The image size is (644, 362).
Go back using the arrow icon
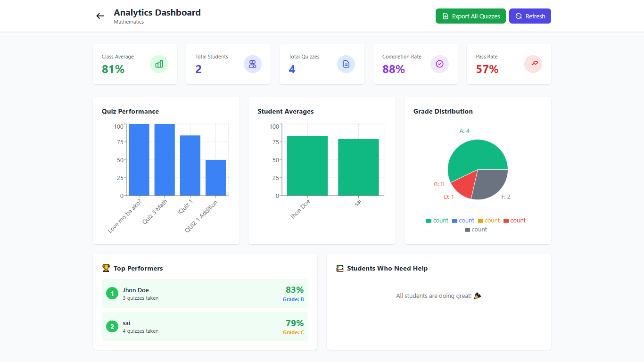100,16
